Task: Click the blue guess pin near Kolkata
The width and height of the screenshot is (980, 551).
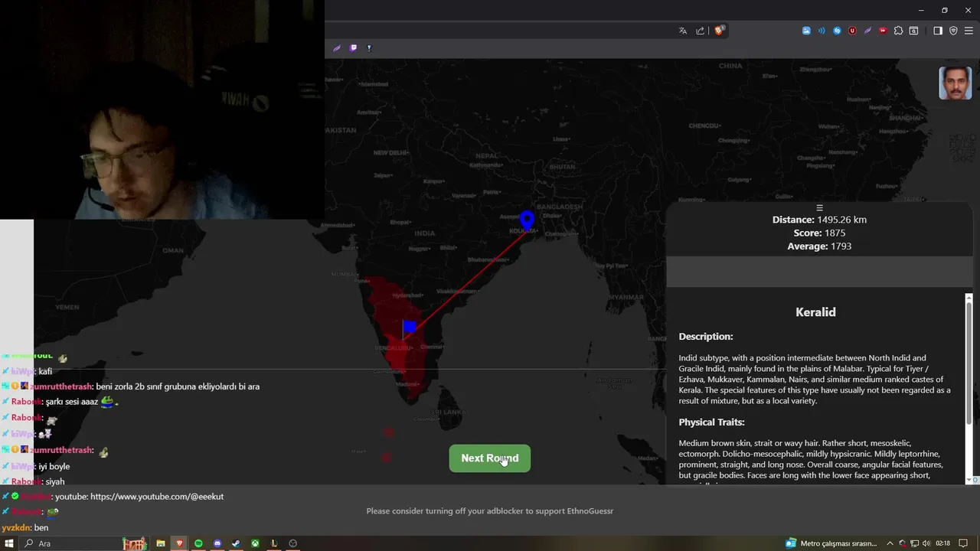Action: coord(527,220)
